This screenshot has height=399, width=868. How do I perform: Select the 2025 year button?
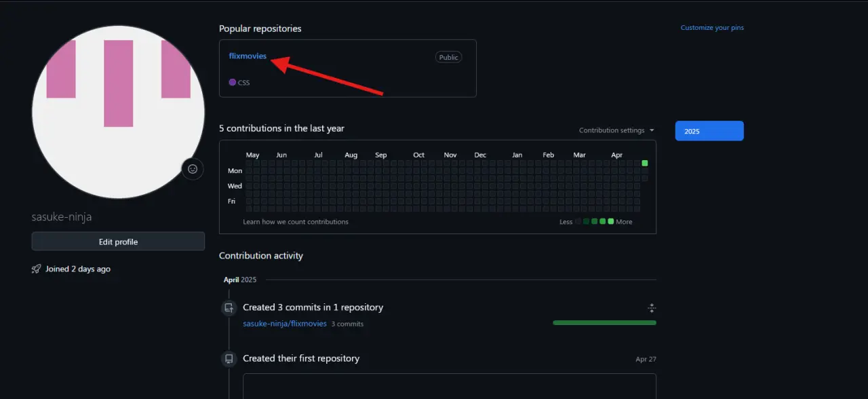pos(709,131)
